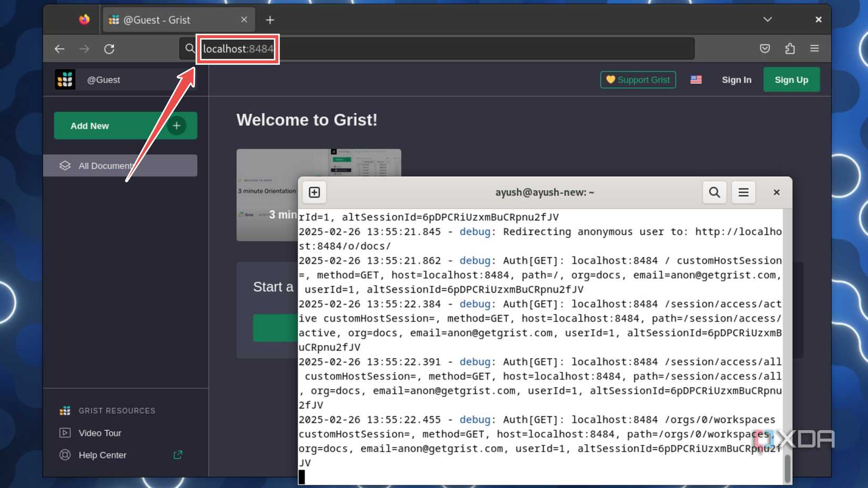Screen dimensions: 868x488
Task: Click the Help Center external link icon
Action: click(178, 454)
